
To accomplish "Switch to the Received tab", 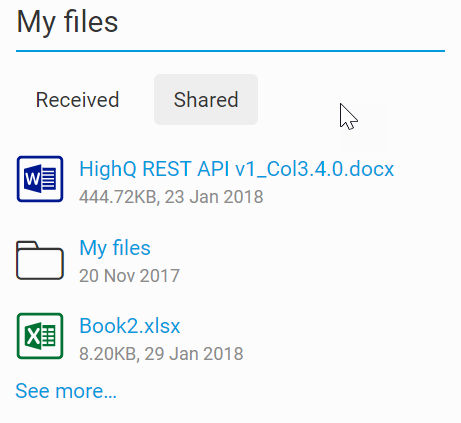I will point(77,99).
